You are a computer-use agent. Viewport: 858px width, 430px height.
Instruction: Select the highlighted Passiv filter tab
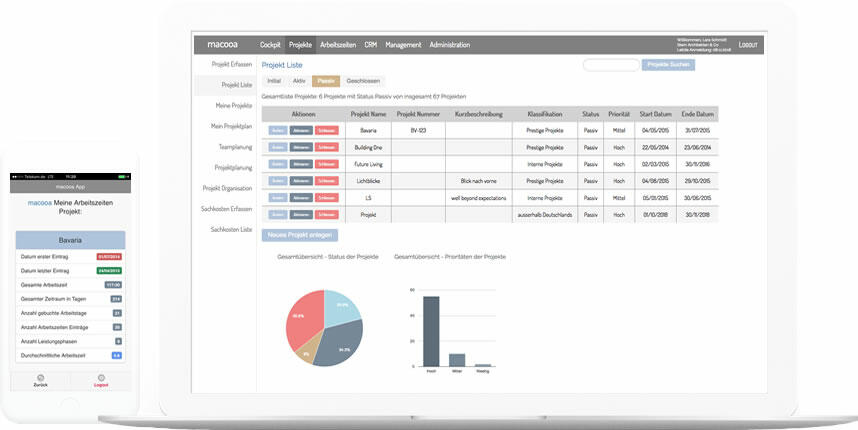coord(326,80)
